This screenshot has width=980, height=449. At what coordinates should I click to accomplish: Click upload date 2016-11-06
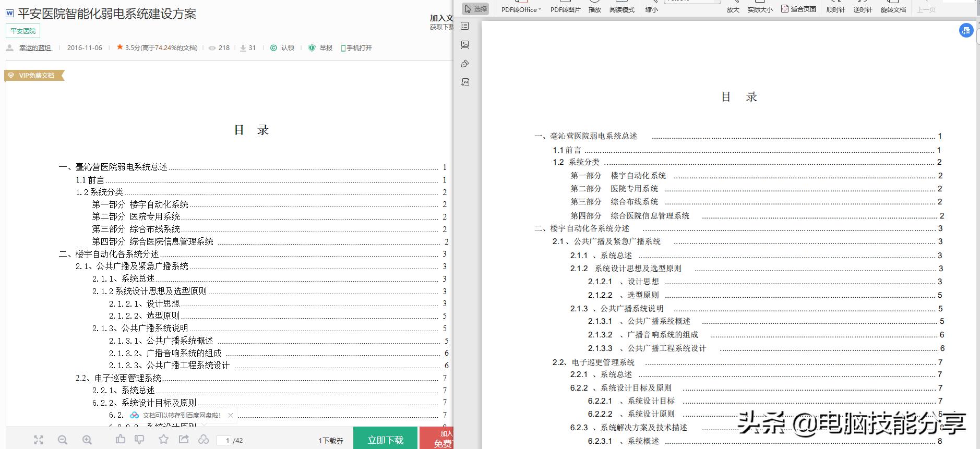point(85,47)
